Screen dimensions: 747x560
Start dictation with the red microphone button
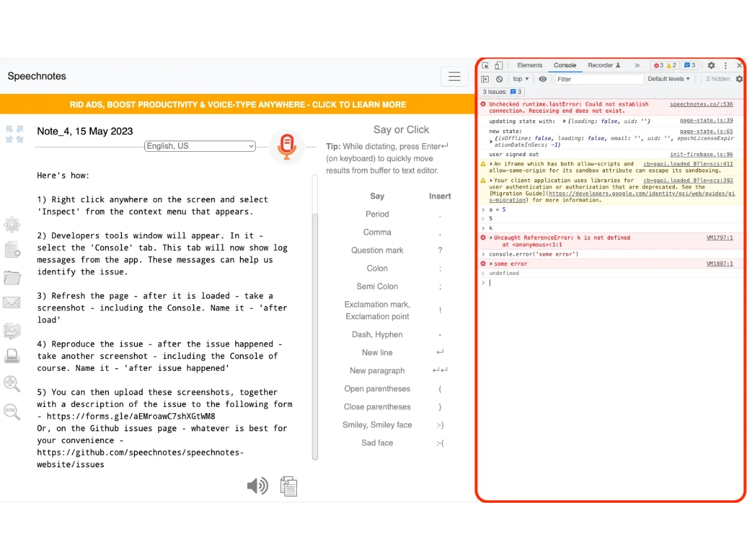coord(287,147)
